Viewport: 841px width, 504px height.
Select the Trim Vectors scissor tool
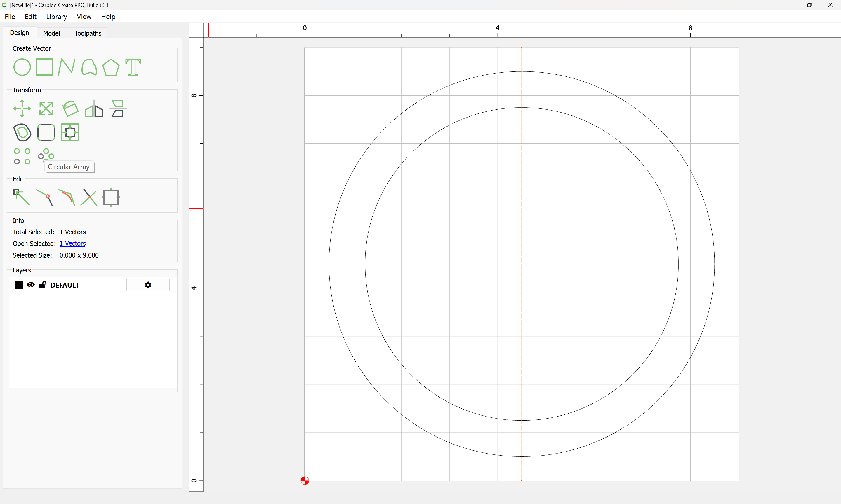pos(89,198)
